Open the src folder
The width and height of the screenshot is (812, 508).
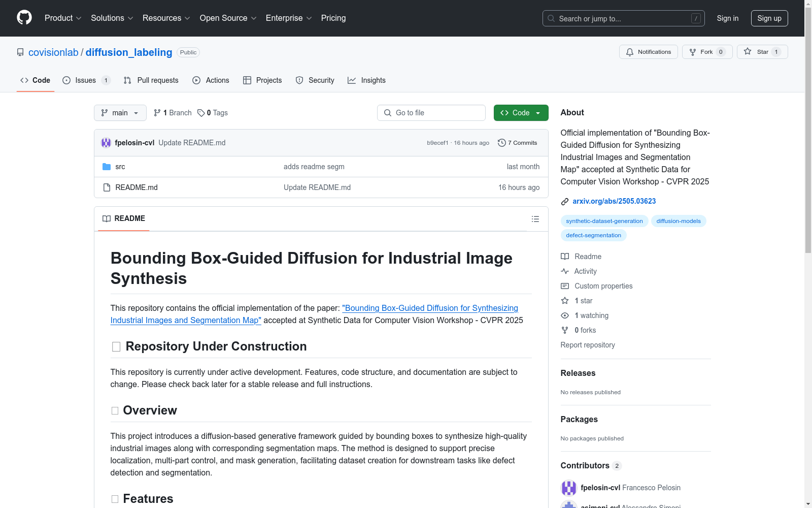point(120,167)
